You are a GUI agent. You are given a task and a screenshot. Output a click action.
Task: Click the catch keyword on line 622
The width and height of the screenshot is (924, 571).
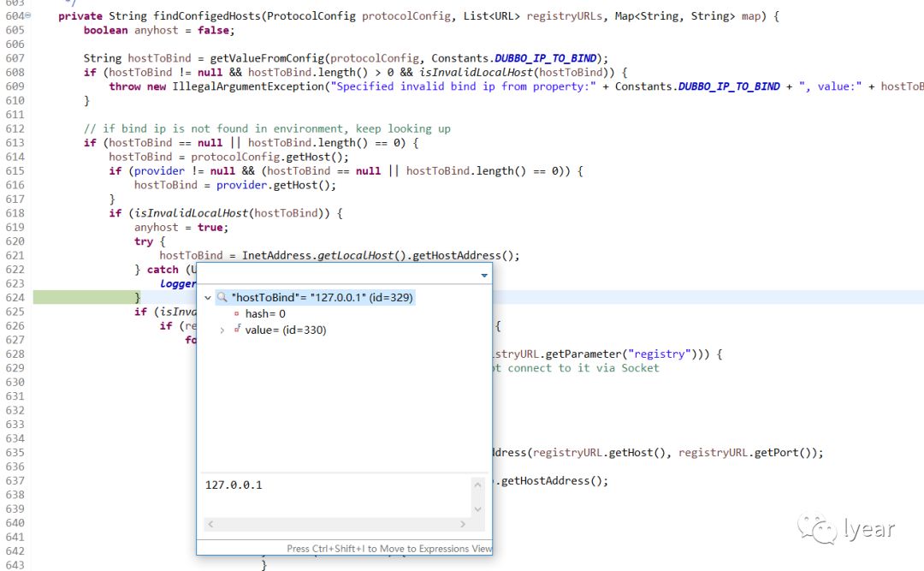coord(163,270)
